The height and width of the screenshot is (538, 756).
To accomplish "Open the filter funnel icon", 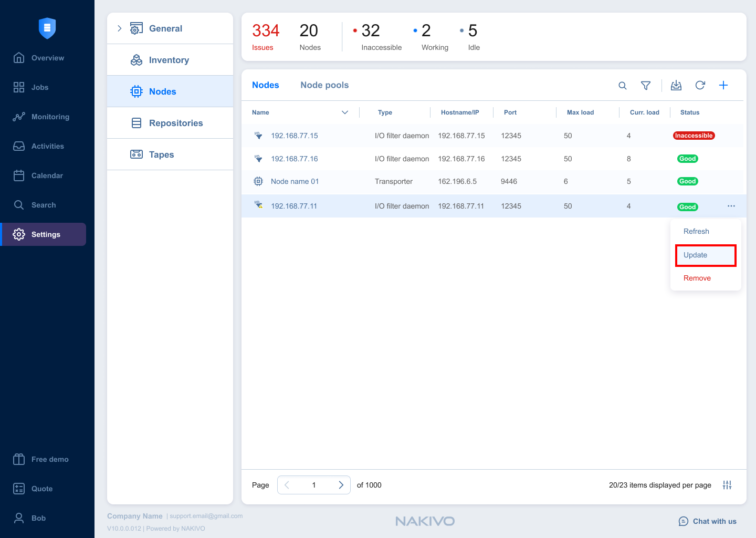I will tap(646, 86).
